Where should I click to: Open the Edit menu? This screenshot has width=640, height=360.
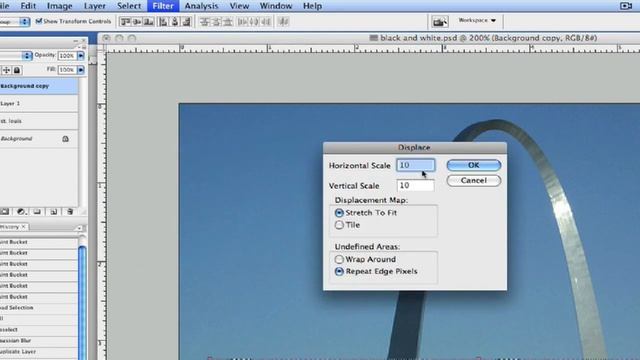28,6
